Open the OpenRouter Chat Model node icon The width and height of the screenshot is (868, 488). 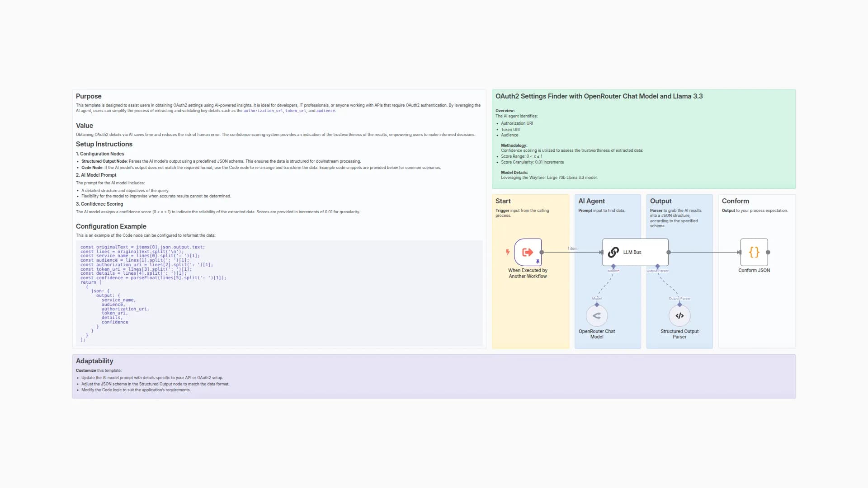pos(597,315)
